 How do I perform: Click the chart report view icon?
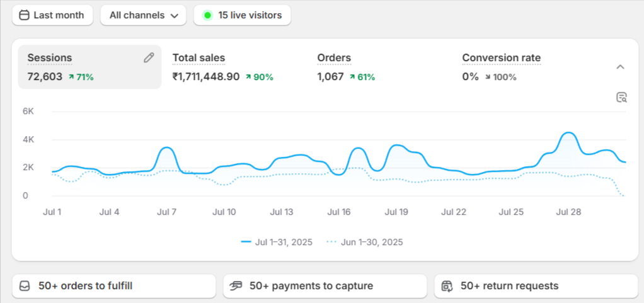point(621,97)
